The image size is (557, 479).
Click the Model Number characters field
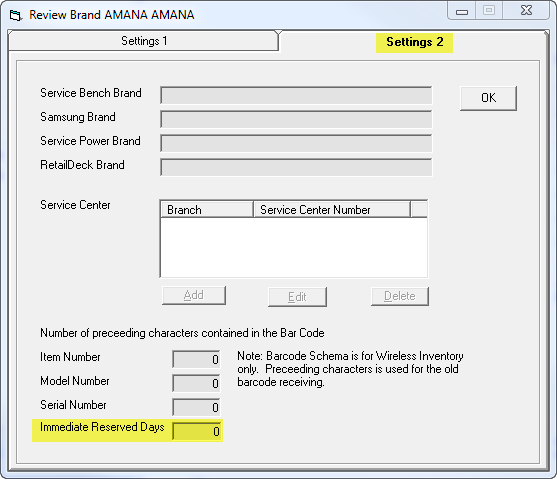[196, 383]
